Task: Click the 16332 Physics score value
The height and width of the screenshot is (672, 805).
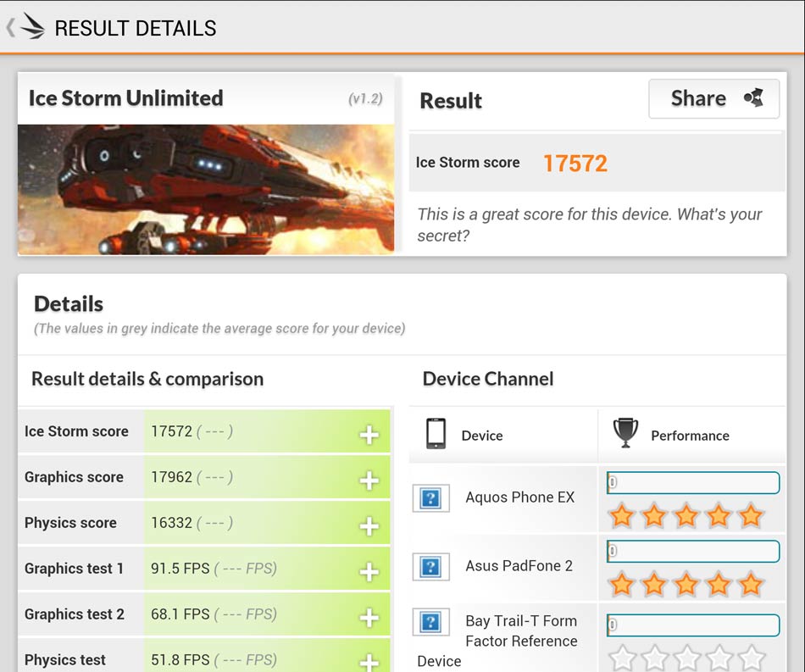Action: point(171,523)
